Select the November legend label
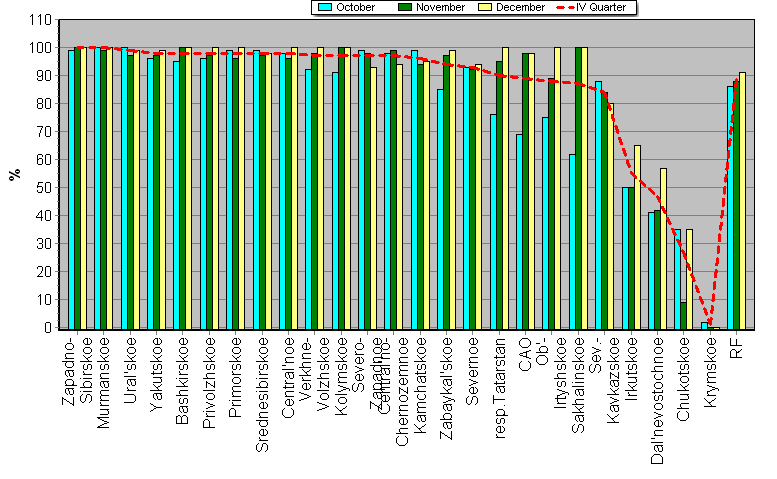The height and width of the screenshot is (479, 777). (x=440, y=7)
